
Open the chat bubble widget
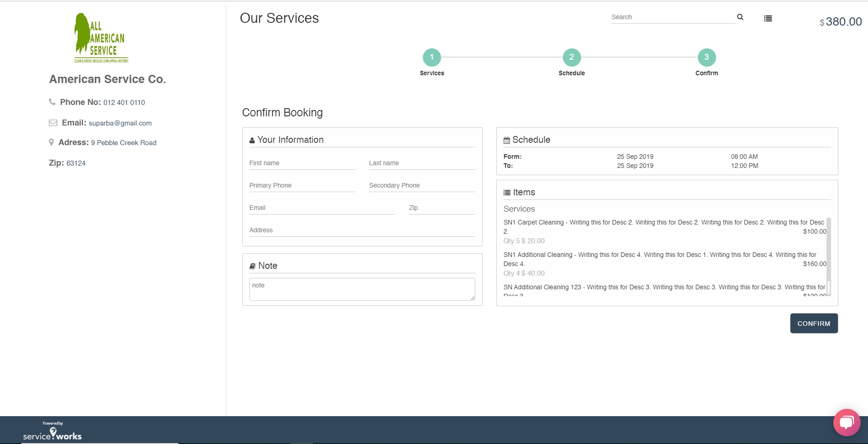point(846,423)
